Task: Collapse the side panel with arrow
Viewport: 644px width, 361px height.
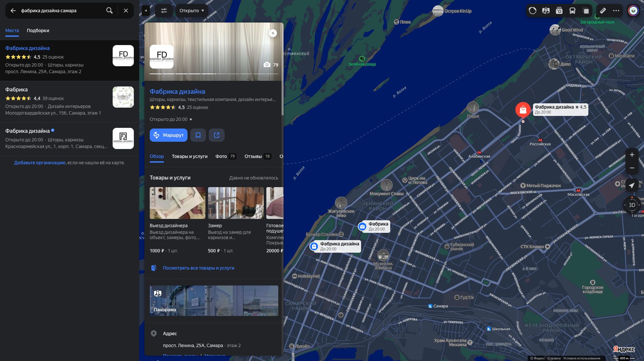Action: tap(146, 11)
